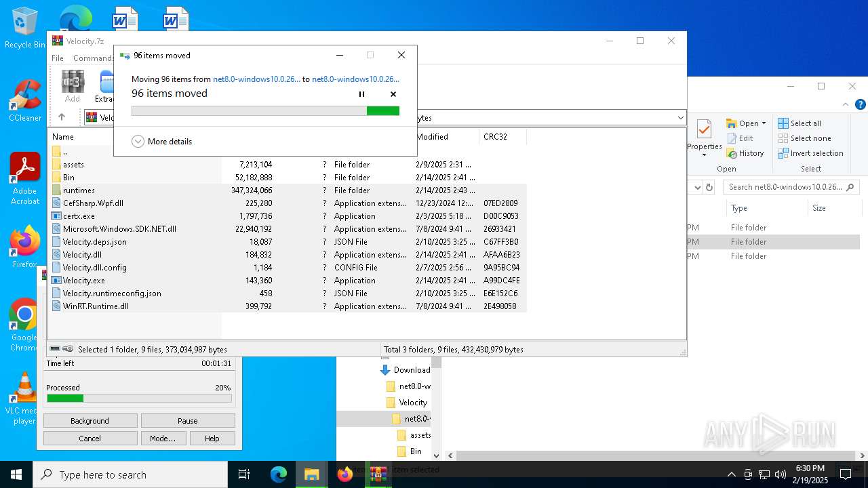
Task: Click the key icon in WinRAR status bar
Action: pyautogui.click(x=68, y=349)
